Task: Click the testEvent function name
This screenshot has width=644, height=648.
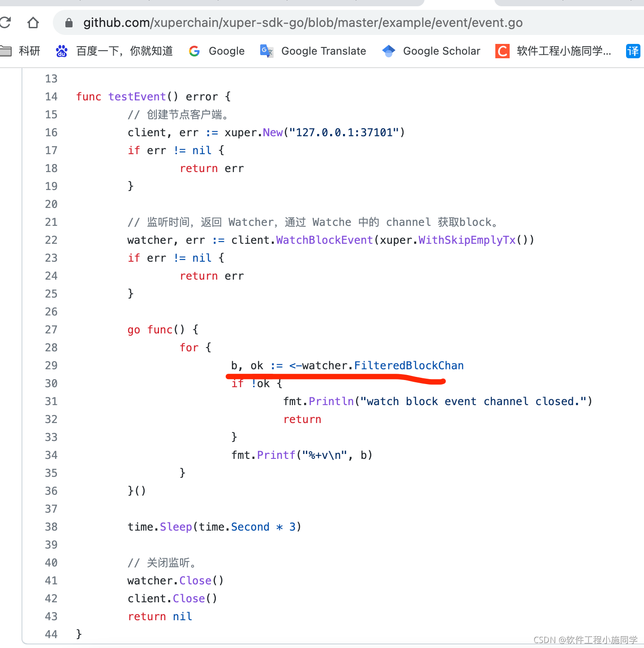Action: pos(137,96)
